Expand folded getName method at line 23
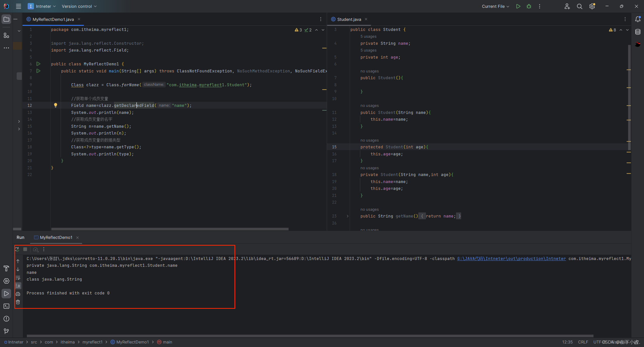 coord(348,216)
